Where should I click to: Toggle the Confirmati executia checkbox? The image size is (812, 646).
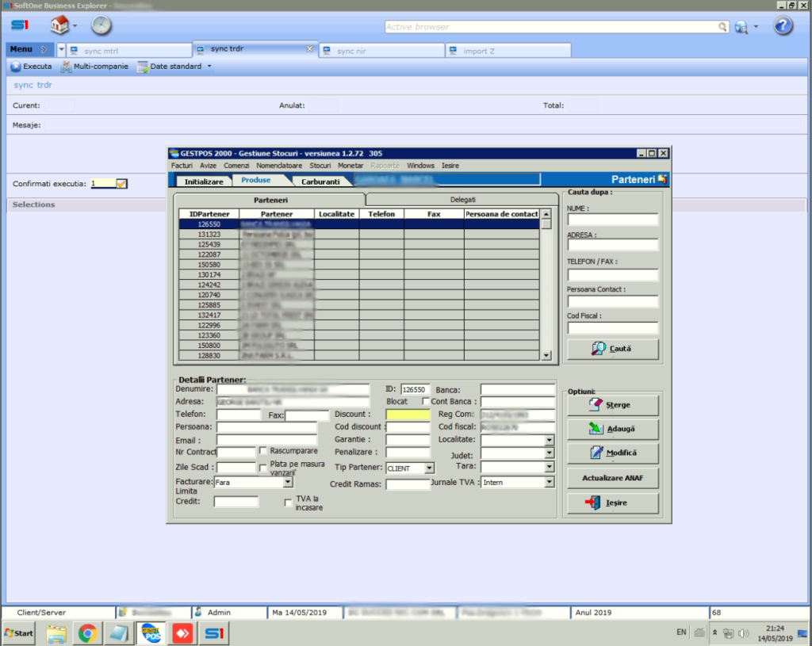click(121, 183)
